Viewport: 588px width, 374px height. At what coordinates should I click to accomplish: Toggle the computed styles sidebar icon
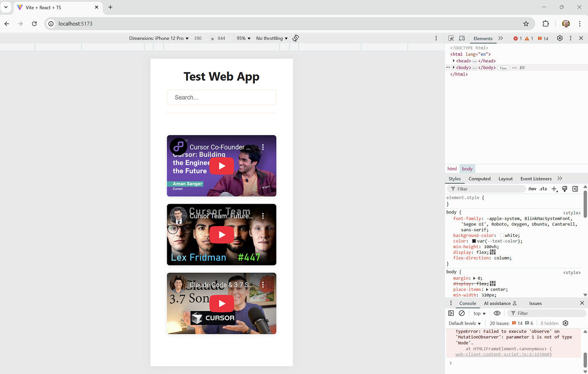[575, 189]
